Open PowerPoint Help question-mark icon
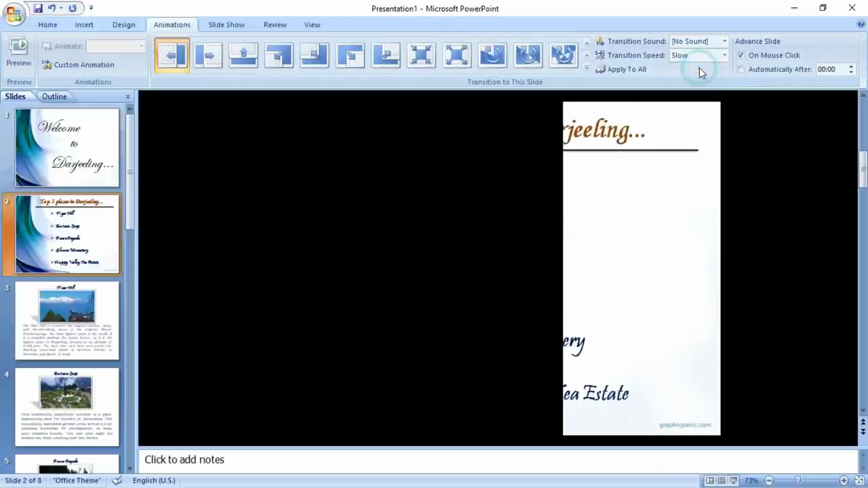This screenshot has height=488, width=868. [861, 24]
